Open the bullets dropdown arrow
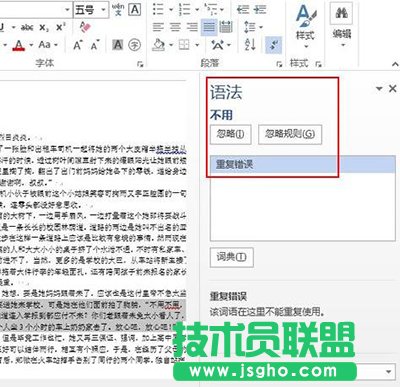 point(171,10)
